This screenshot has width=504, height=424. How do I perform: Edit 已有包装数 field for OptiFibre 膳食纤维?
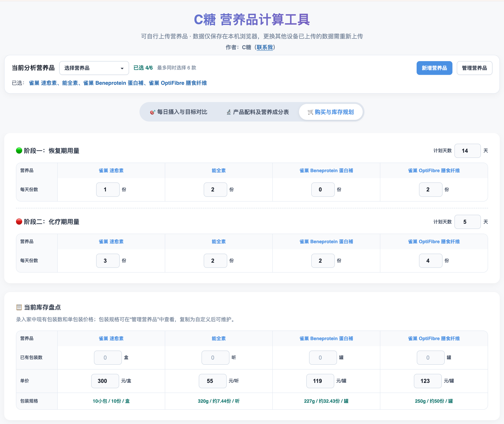(x=430, y=357)
